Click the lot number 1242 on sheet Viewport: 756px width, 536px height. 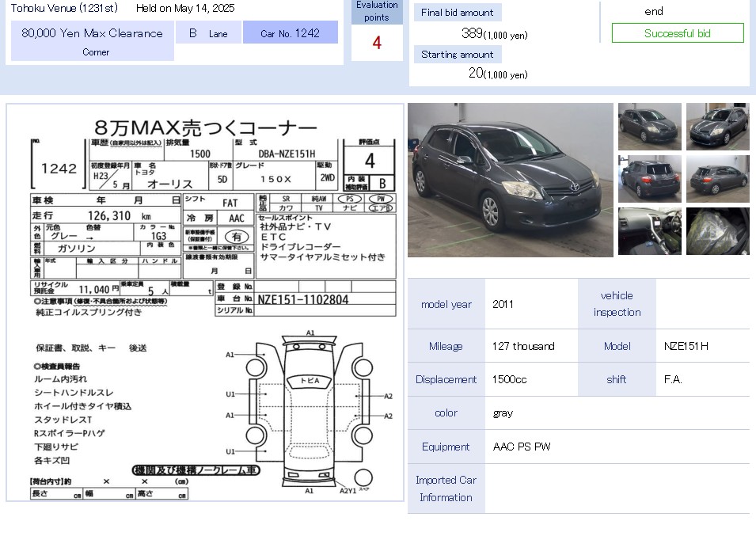tap(59, 169)
